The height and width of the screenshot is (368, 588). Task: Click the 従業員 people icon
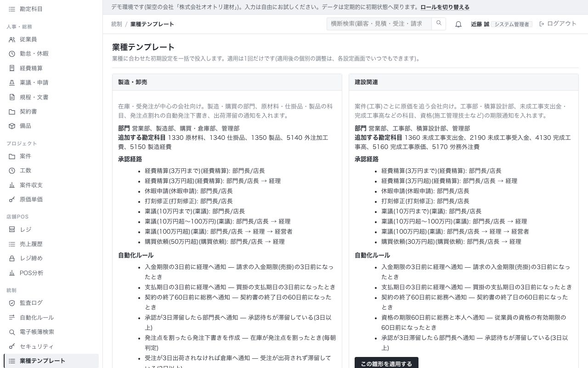coord(12,40)
